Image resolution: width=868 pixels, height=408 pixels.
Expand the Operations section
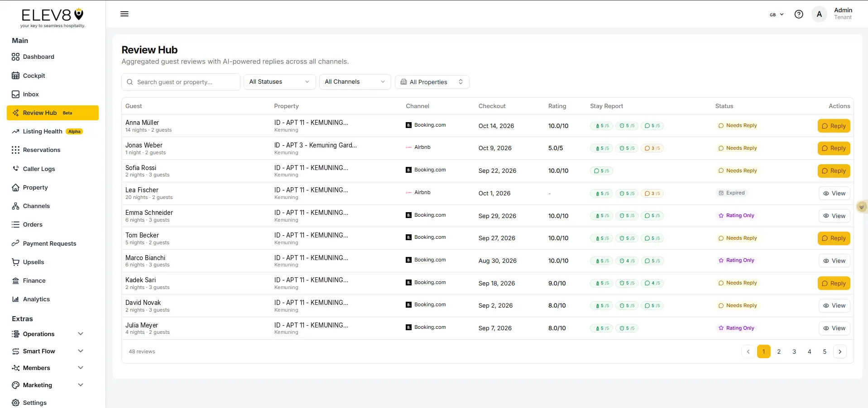[x=48, y=334]
